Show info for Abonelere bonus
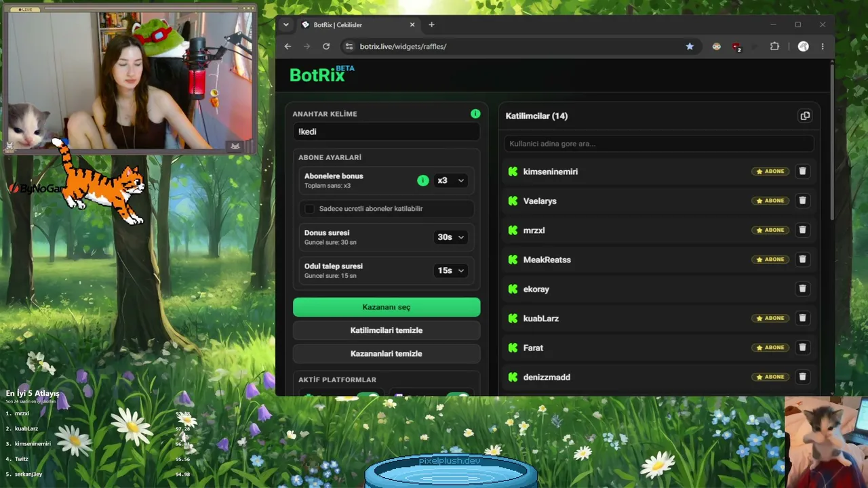 click(x=423, y=180)
